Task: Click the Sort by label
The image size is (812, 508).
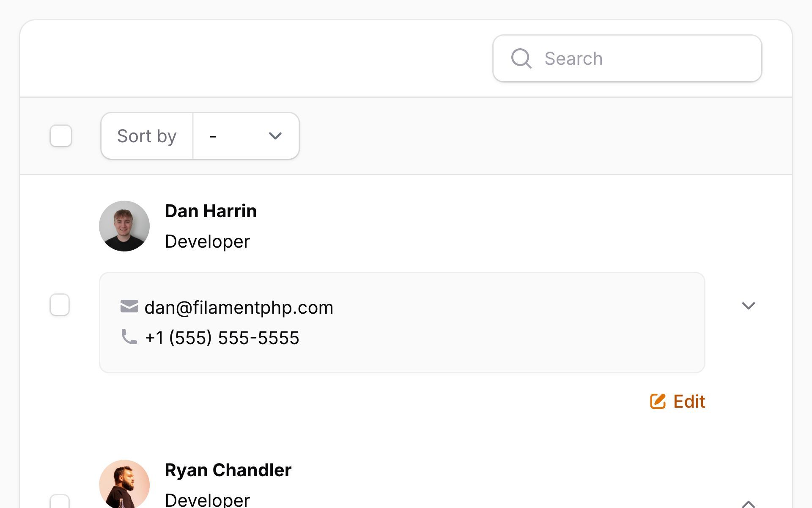Action: 146,136
